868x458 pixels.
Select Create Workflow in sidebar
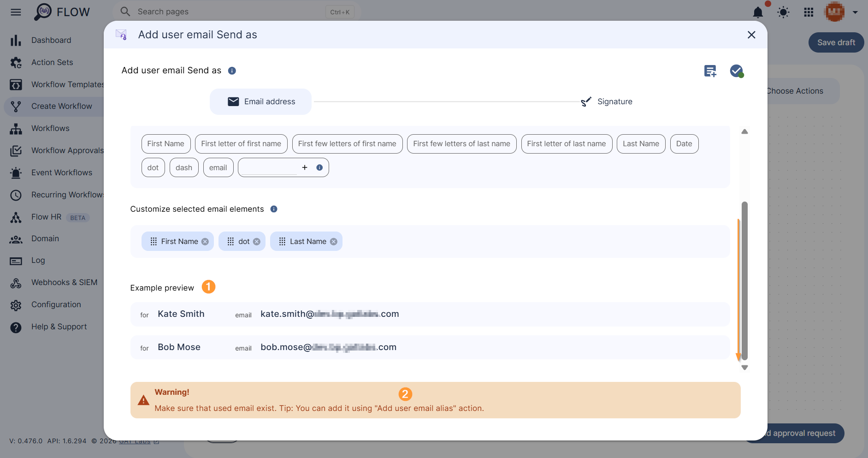pyautogui.click(x=61, y=106)
